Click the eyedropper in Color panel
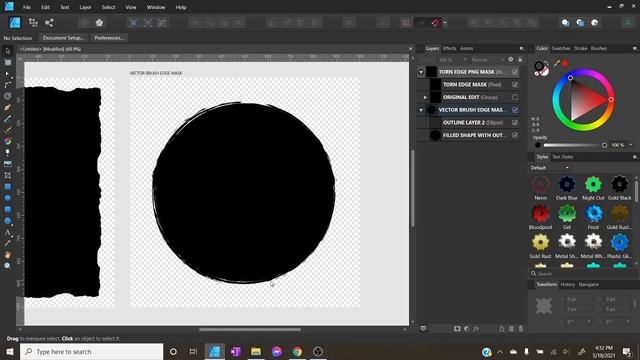 click(557, 63)
